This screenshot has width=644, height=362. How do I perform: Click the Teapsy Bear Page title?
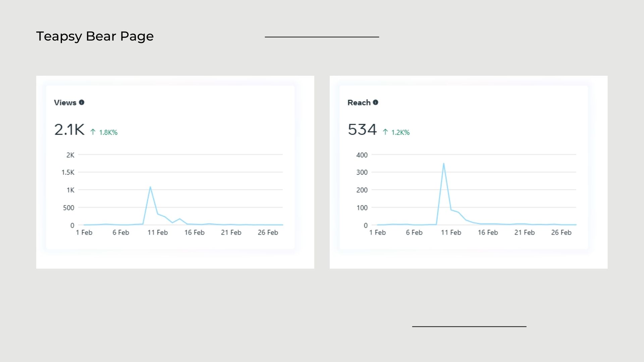tap(95, 36)
